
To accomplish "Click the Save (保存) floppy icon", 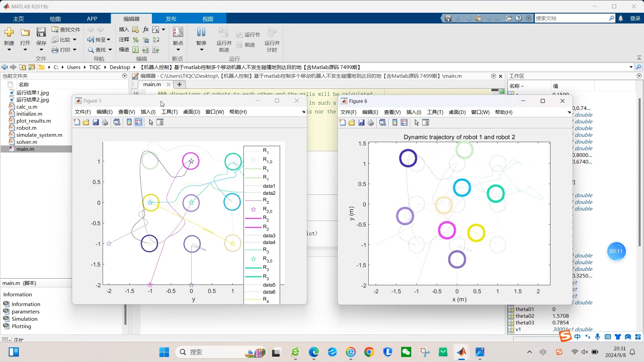I will [x=41, y=33].
